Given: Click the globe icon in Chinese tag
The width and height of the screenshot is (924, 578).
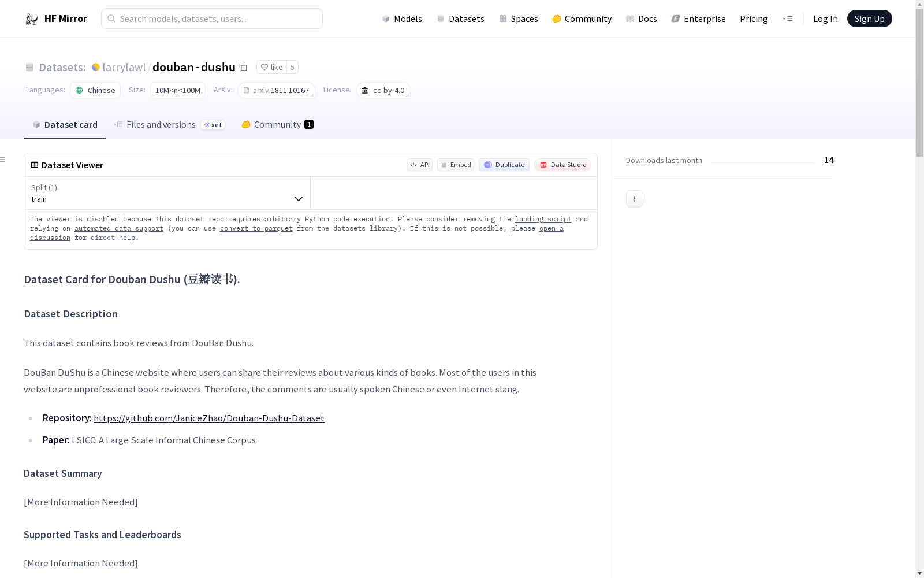Looking at the screenshot, I should point(79,90).
